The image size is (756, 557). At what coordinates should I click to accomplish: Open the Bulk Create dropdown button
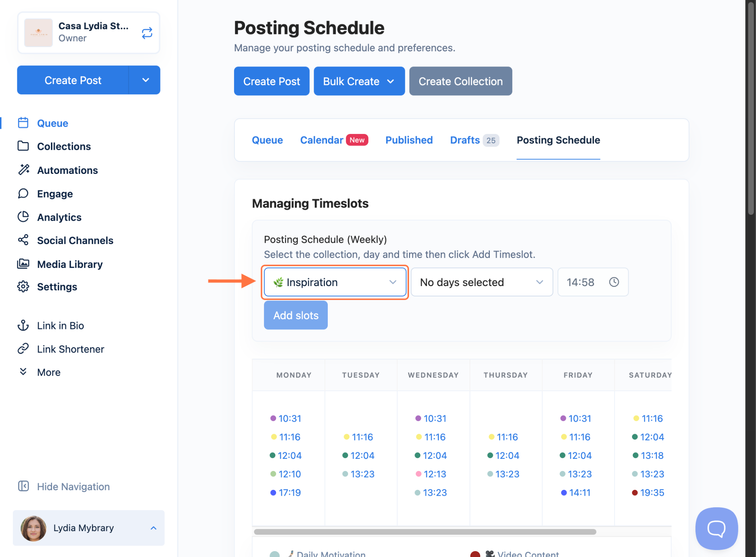(x=359, y=81)
